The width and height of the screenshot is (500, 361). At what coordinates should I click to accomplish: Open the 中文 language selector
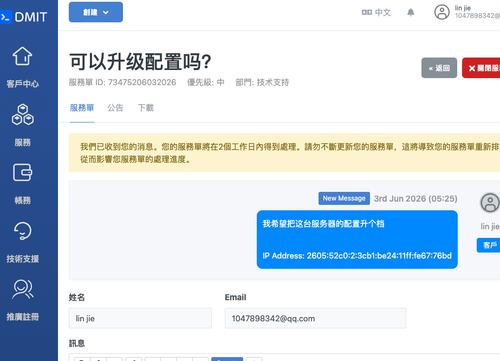[x=376, y=13]
